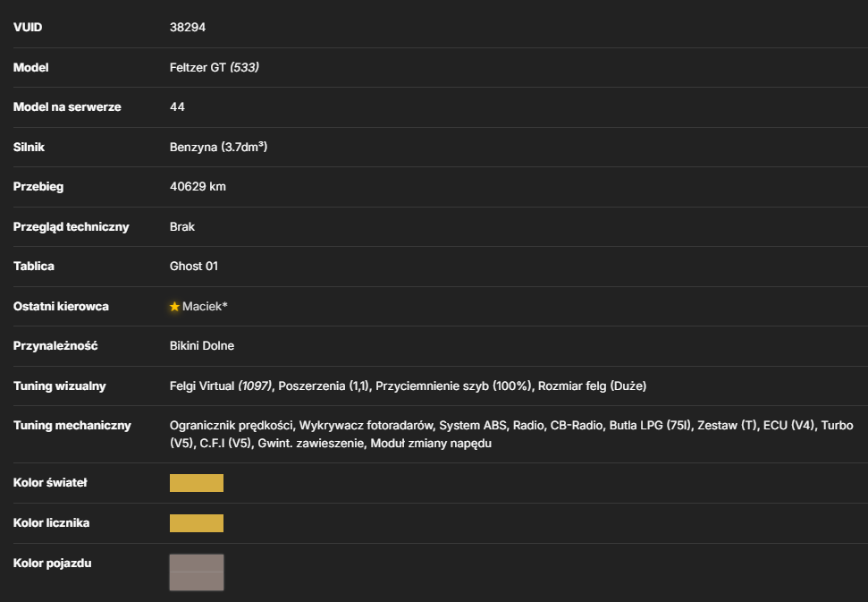Click the Wykrywacz fotoradarów entry
Viewport: 868px width, 602px height.
[366, 425]
